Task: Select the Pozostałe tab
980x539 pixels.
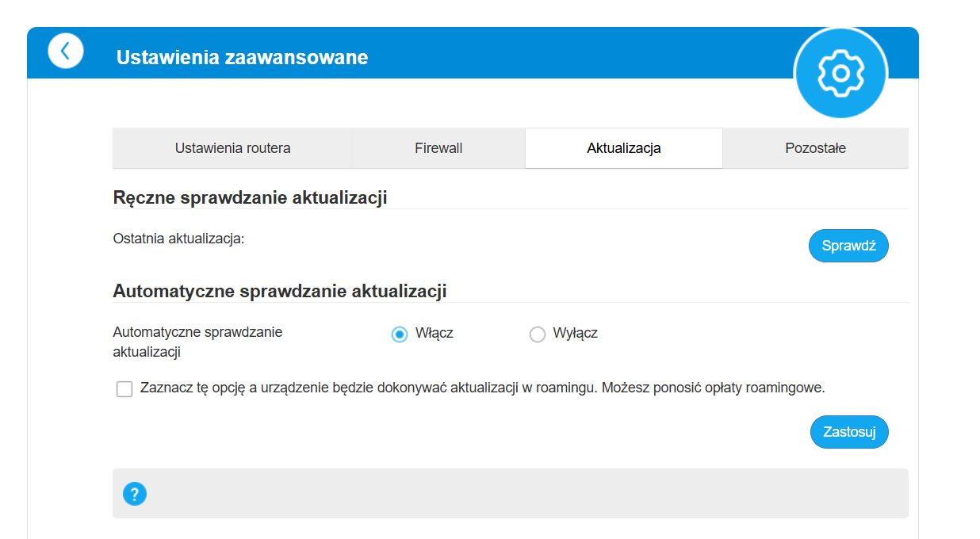Action: (816, 147)
